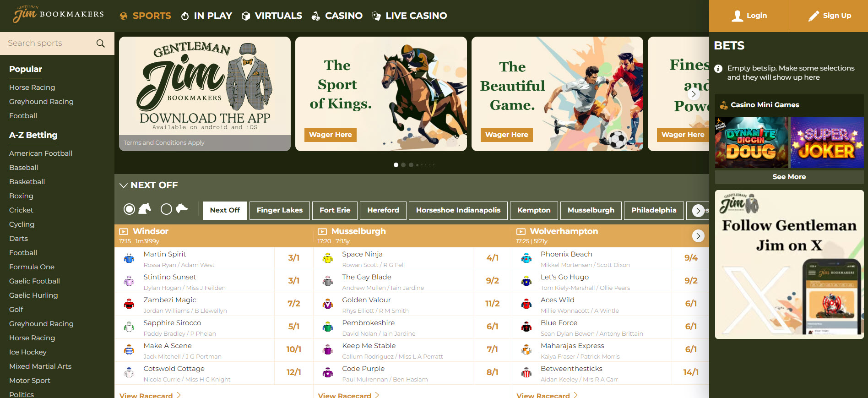Open American Football in A-Z Betting
Image resolution: width=868 pixels, height=398 pixels.
[x=41, y=153]
